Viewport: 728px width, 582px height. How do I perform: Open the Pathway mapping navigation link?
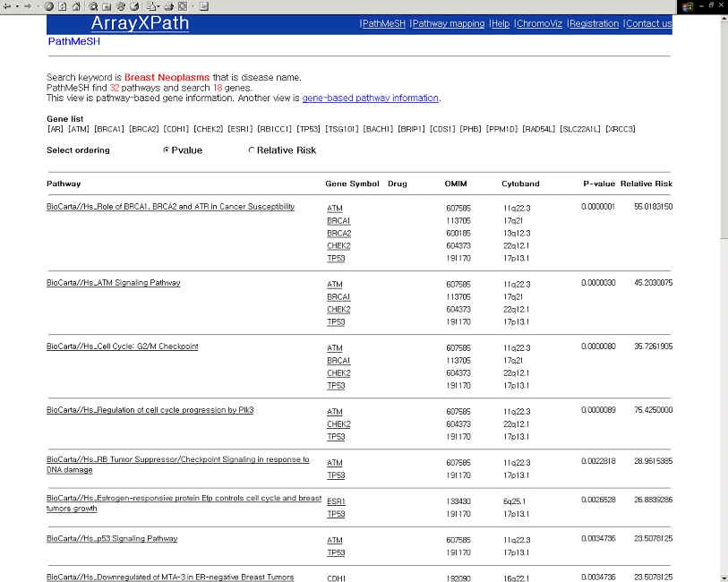(x=449, y=23)
